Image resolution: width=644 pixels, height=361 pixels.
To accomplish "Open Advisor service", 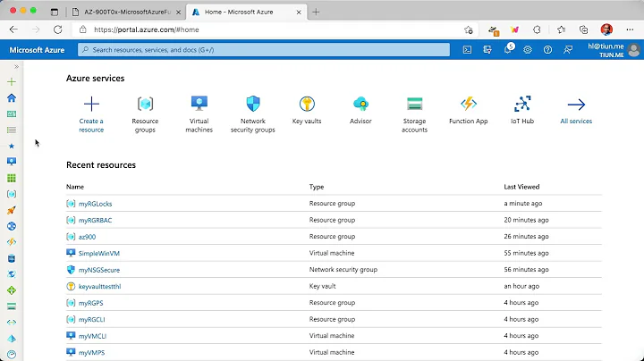I will 360,110.
